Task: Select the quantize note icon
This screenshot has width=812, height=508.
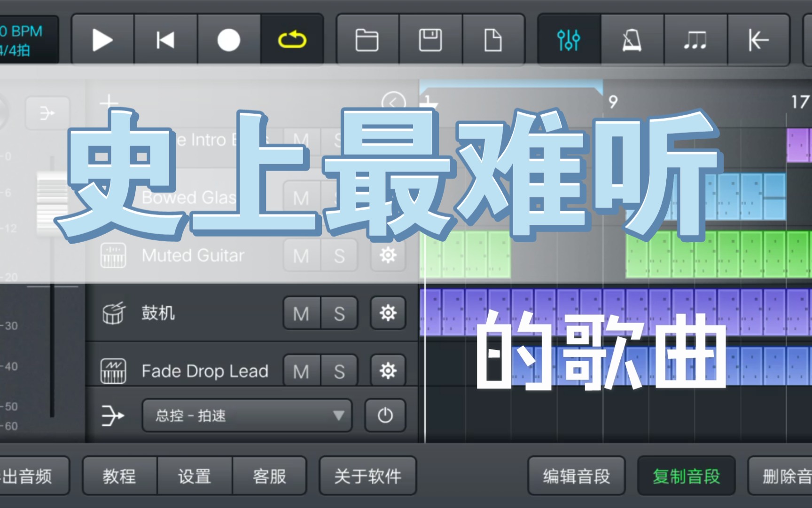Action: coord(695,40)
